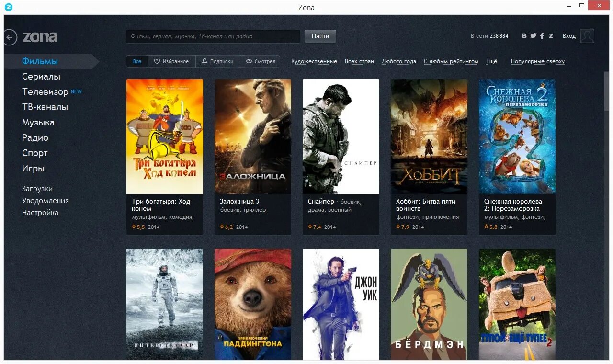613x364 pixels.
Task: Open Уведомления notifications
Action: (45, 201)
